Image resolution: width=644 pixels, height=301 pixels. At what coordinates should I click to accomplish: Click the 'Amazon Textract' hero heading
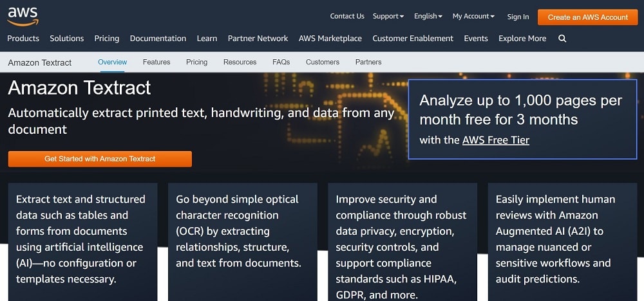[x=79, y=87]
